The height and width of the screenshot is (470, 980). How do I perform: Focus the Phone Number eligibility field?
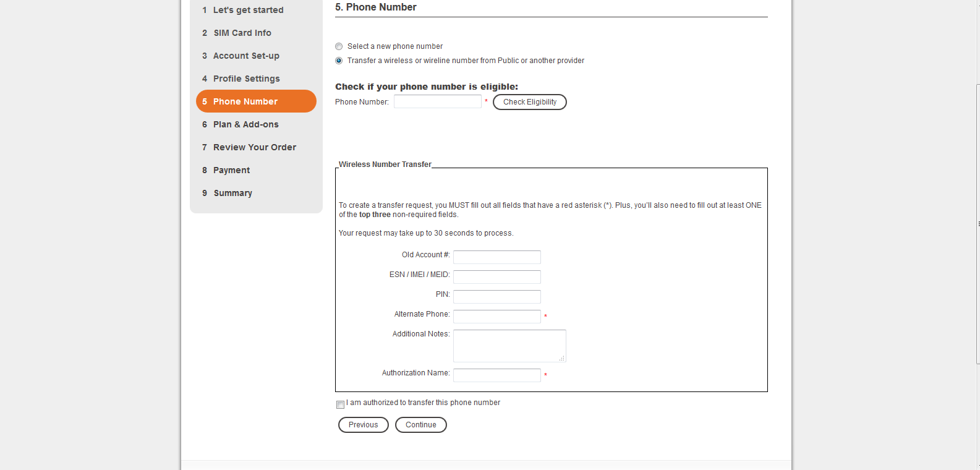point(437,102)
